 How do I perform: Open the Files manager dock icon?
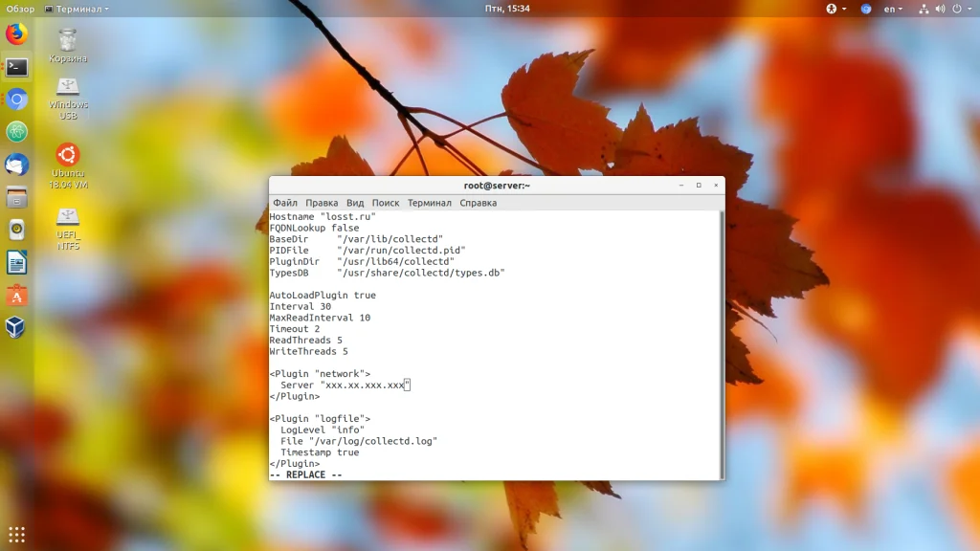[x=16, y=197]
